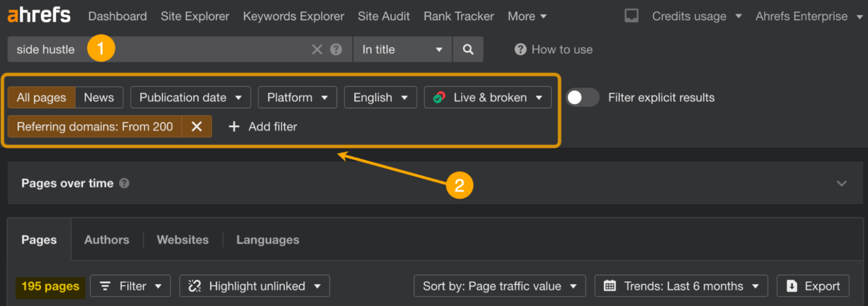This screenshot has height=306, width=868.
Task: Open the In title search mode dropdown
Action: pos(402,50)
